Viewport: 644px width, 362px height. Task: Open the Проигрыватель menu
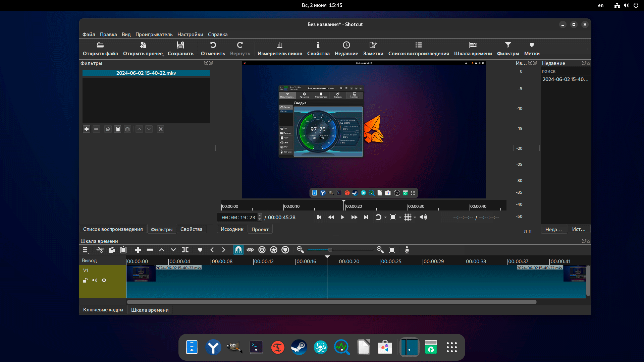(154, 35)
